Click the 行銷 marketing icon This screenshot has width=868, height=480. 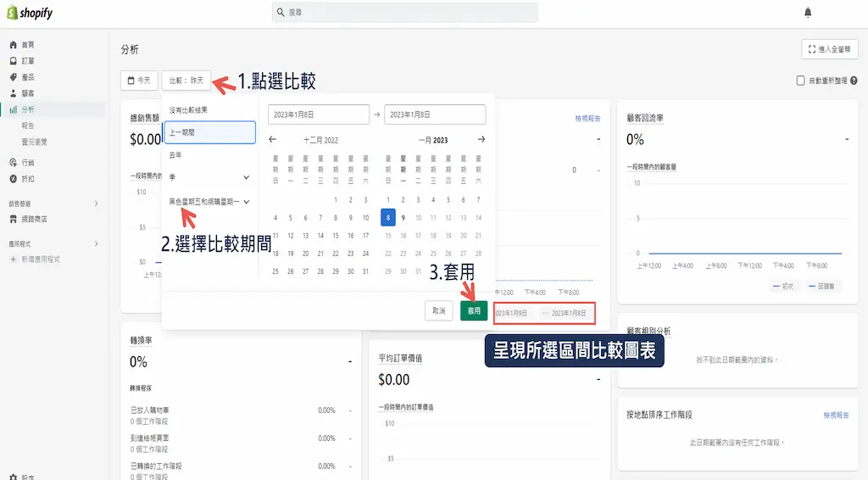(14, 162)
